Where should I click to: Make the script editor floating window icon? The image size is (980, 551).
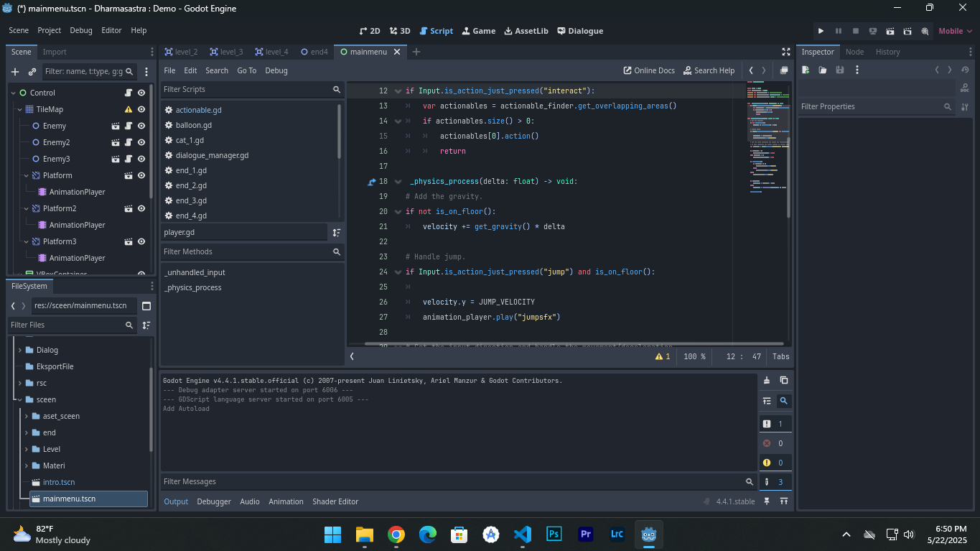pos(784,70)
